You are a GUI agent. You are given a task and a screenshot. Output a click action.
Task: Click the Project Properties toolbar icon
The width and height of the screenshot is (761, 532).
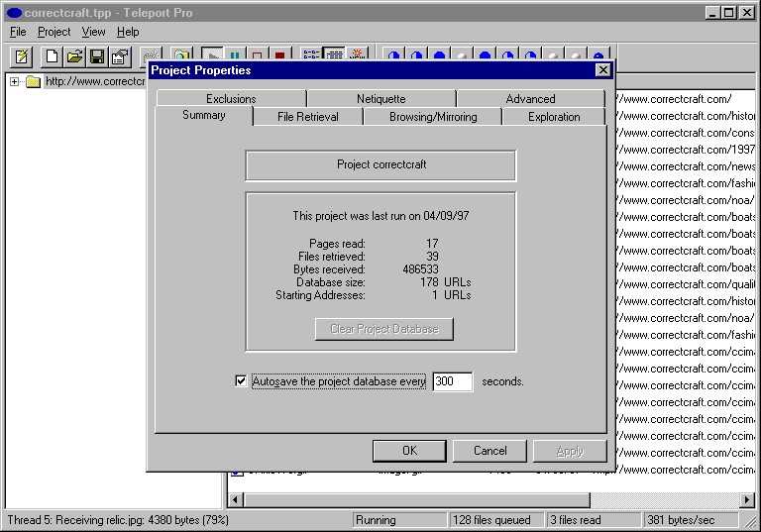(x=120, y=56)
